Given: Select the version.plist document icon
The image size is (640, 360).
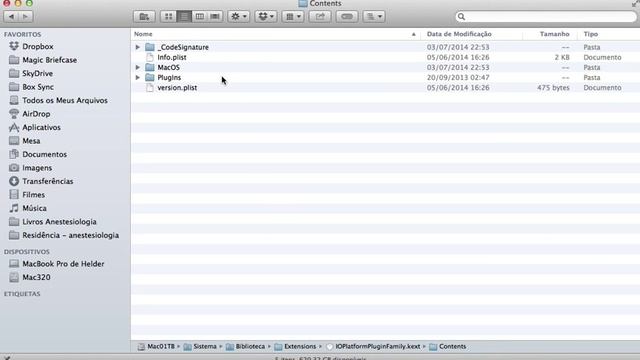Looking at the screenshot, I should coord(150,87).
